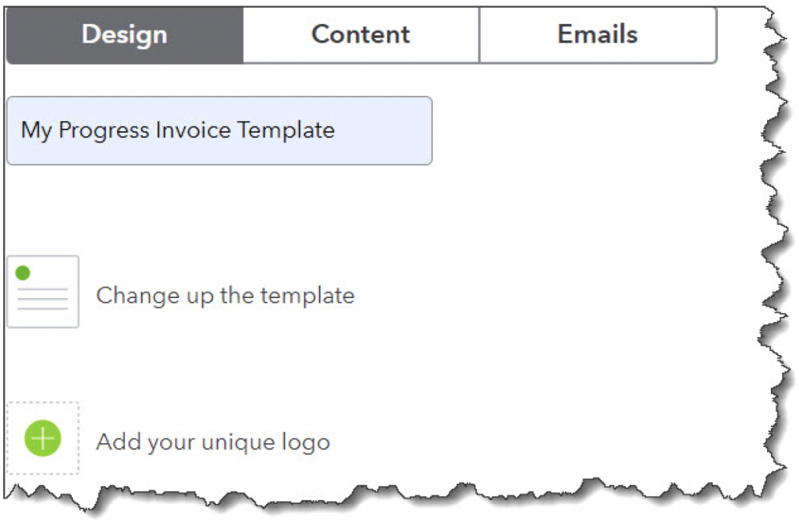799x532 pixels.
Task: Click the white plus sign inside green circle
Action: 43,438
